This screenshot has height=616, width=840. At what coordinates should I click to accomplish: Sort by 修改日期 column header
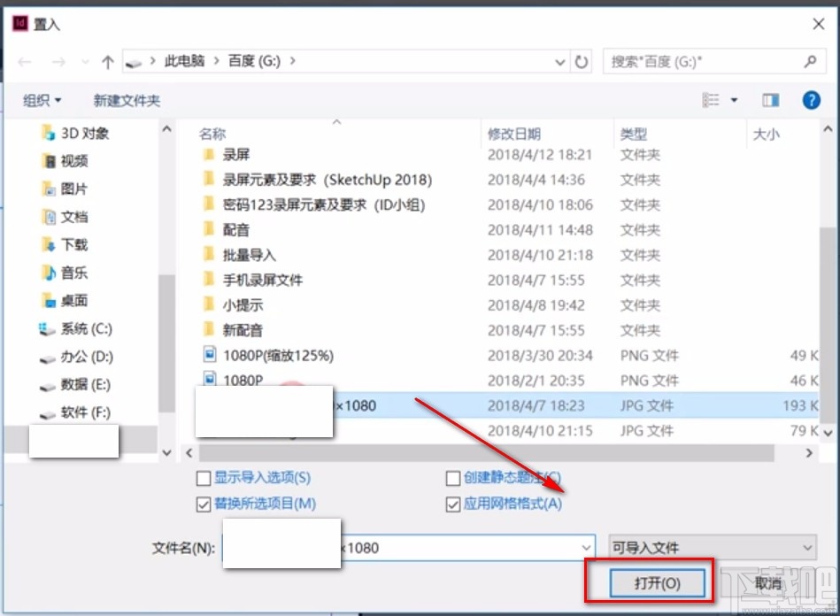(x=513, y=134)
